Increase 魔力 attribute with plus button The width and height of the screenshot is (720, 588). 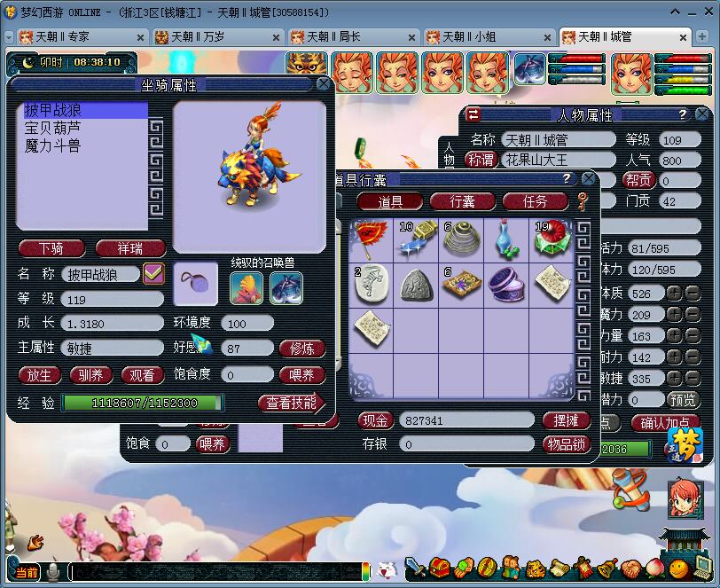674,314
